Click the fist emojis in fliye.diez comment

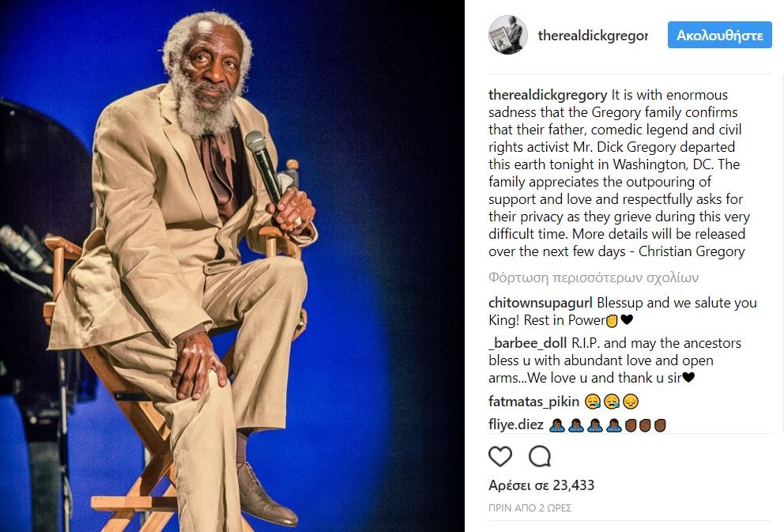coord(645,425)
